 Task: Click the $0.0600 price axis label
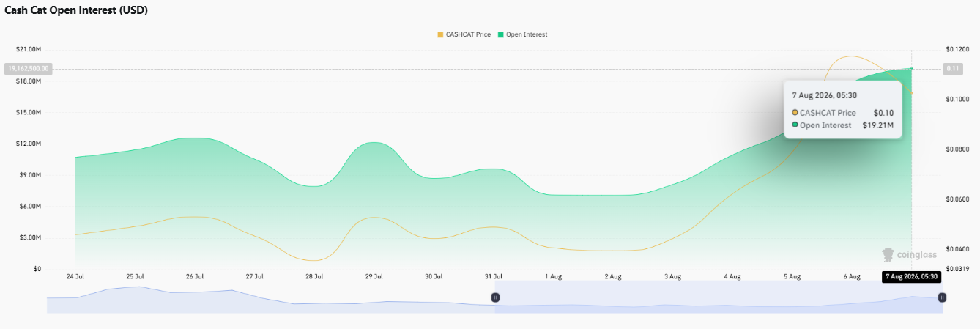[x=957, y=199]
